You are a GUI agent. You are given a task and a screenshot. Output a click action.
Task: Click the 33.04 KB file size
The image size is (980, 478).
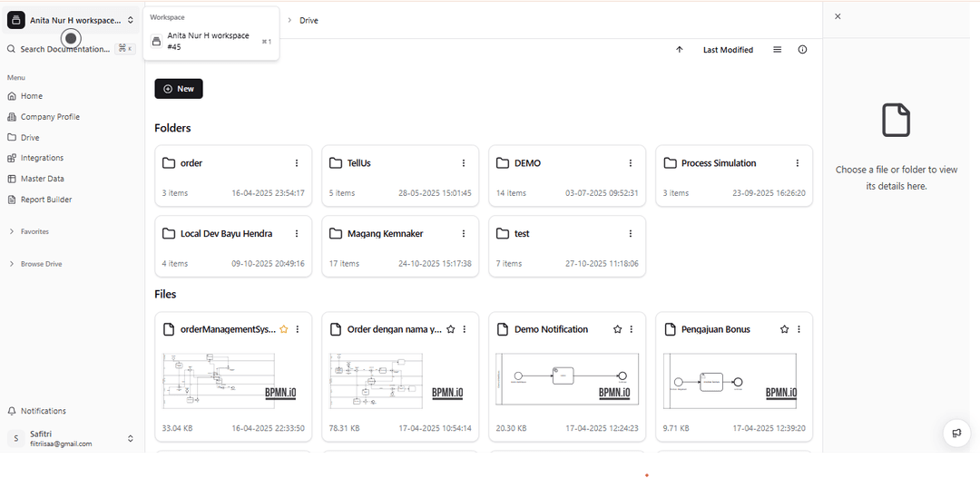(177, 429)
